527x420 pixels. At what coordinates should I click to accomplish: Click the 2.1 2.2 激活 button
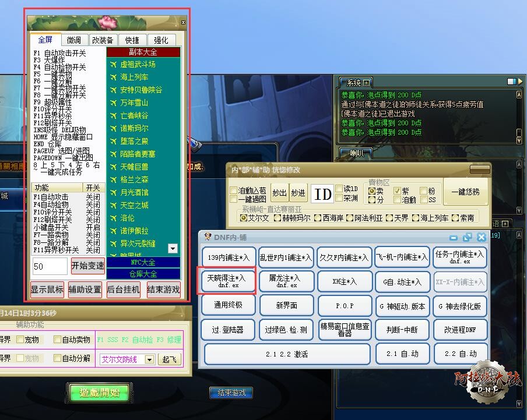point(287,354)
